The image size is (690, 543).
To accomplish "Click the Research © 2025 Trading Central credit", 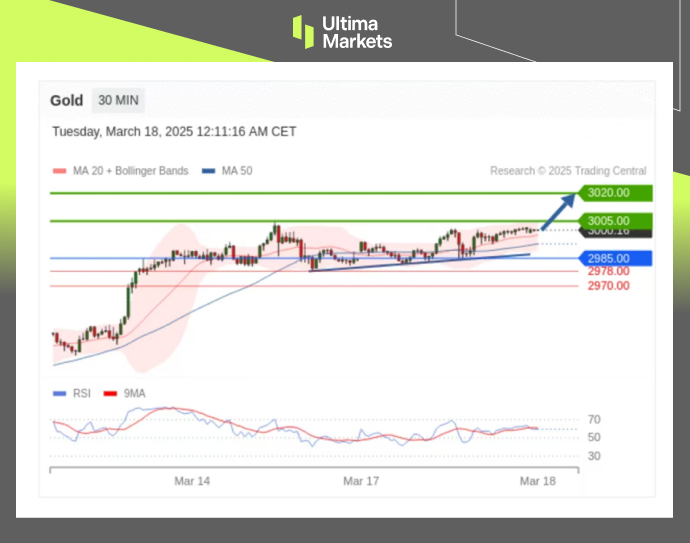I will 568,171.
